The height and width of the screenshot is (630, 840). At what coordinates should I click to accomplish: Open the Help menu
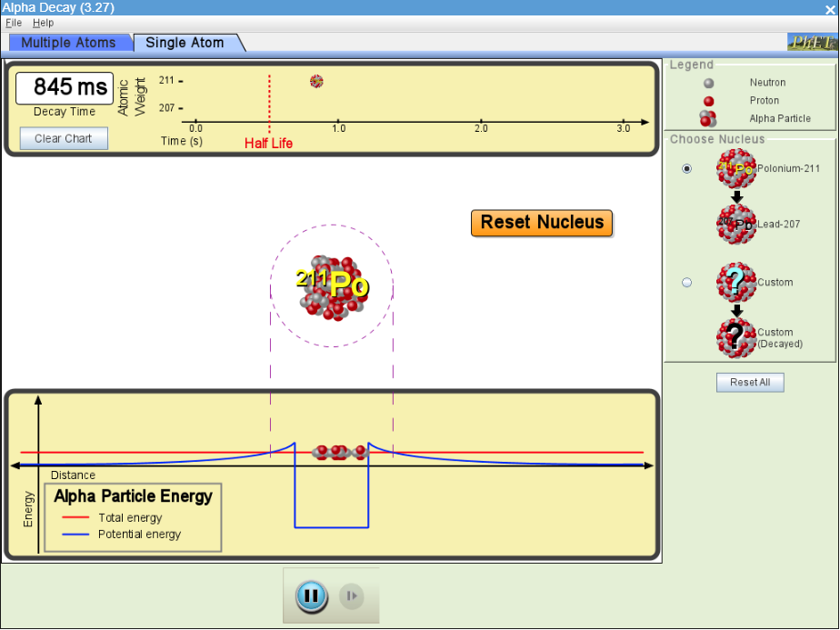tap(44, 23)
